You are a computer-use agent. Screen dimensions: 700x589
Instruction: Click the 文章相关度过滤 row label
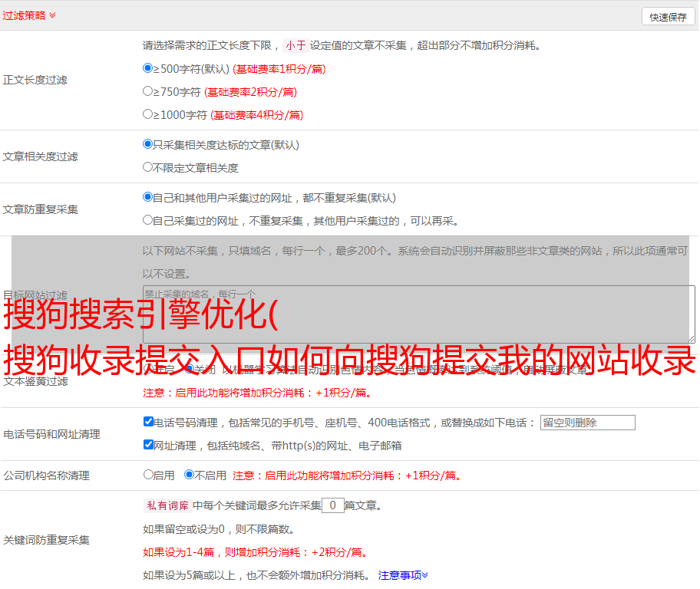40,156
